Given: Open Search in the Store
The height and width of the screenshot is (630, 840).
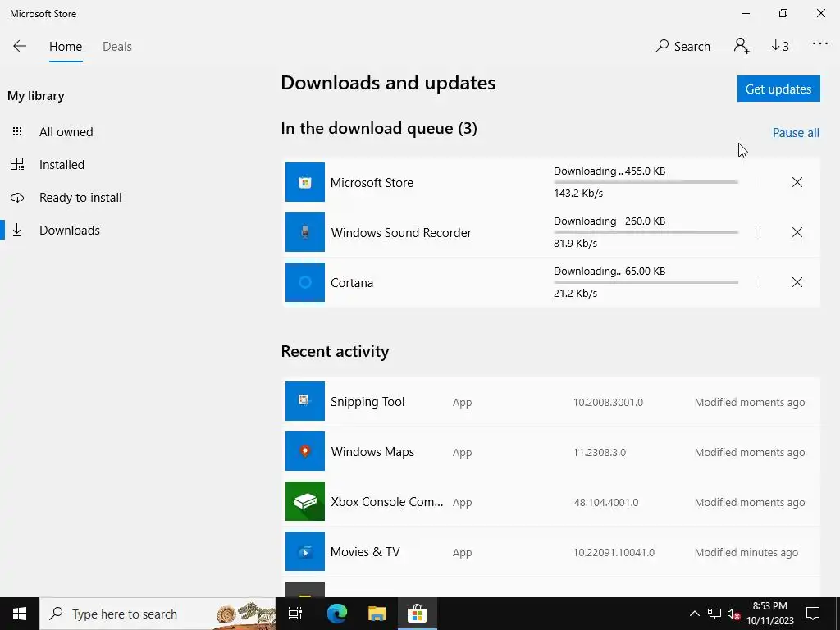Looking at the screenshot, I should tap(682, 46).
